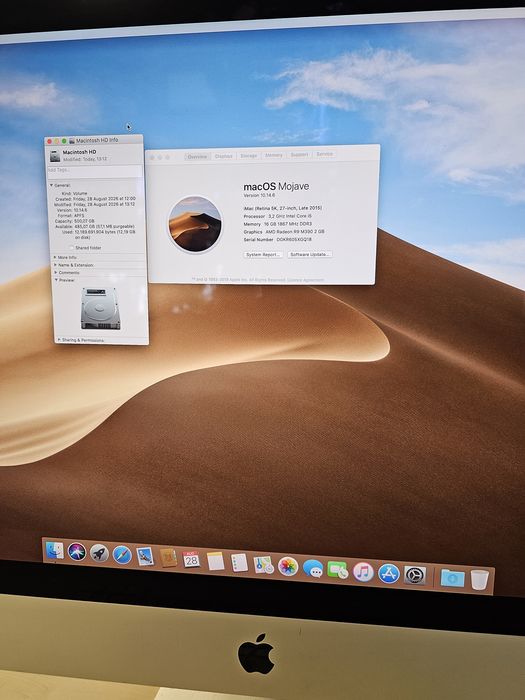Switch to the Displays tab
The image size is (525, 700).
tap(223, 156)
